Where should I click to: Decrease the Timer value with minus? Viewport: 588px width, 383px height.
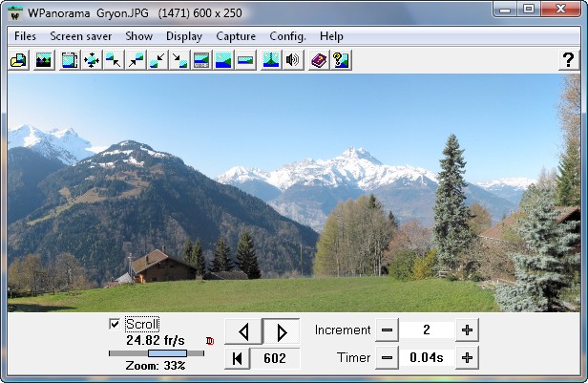click(x=387, y=357)
